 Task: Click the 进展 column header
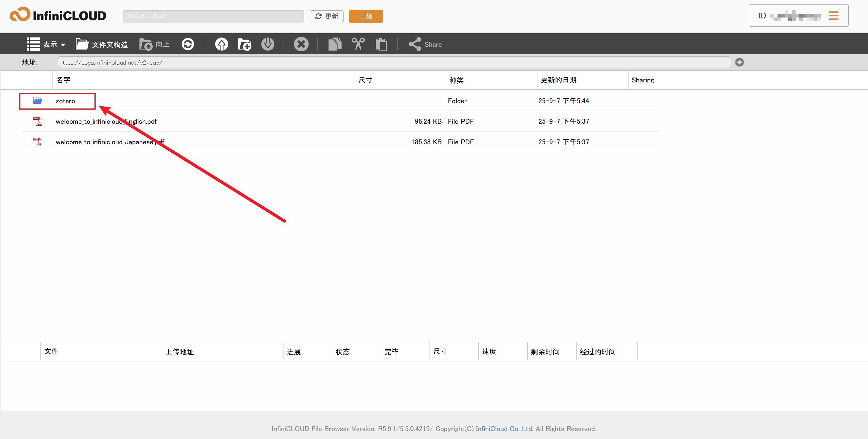pos(307,351)
